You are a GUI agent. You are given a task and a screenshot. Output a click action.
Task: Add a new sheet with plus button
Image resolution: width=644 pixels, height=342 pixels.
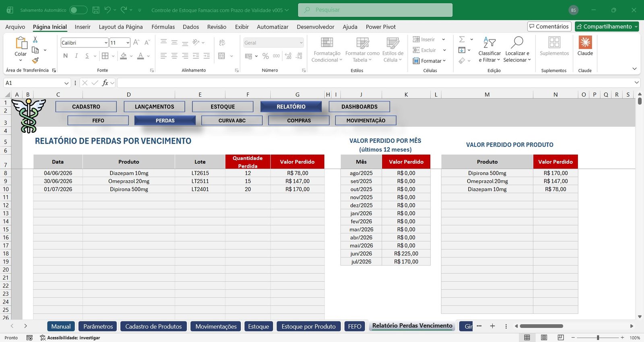click(x=492, y=326)
